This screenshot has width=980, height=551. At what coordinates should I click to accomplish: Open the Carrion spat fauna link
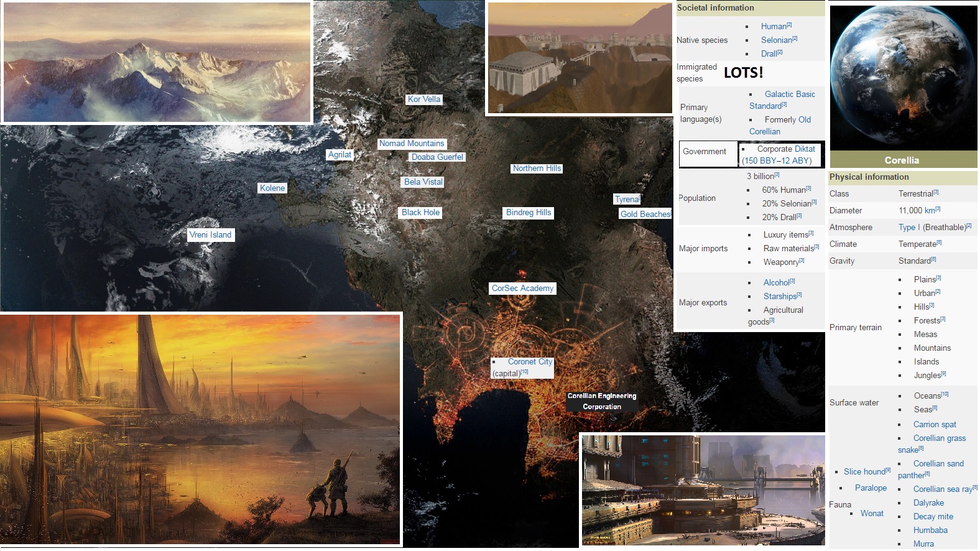934,425
